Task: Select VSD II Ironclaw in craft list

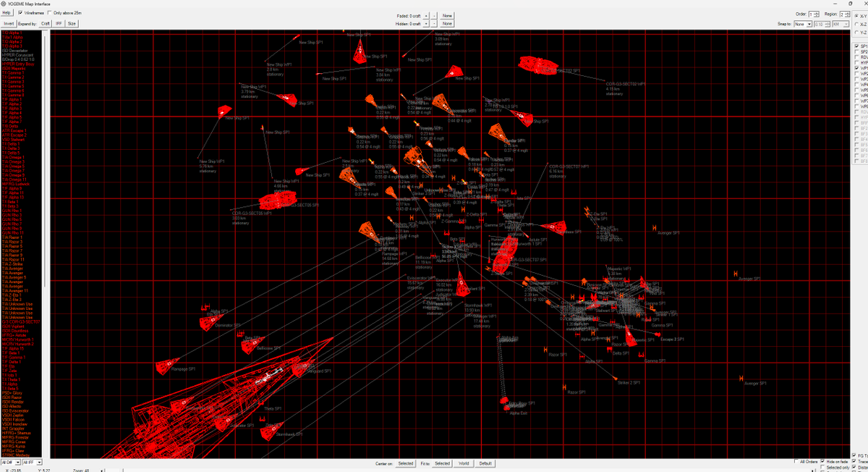Action: 14,424
